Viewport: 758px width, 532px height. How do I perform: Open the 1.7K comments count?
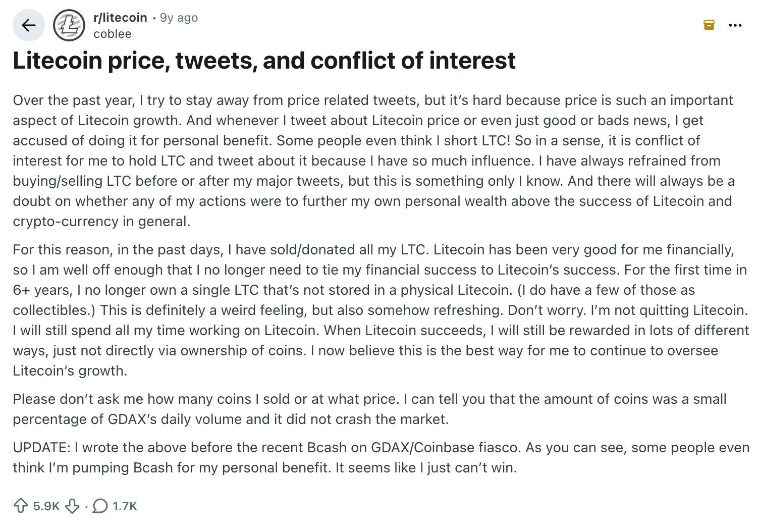(125, 506)
